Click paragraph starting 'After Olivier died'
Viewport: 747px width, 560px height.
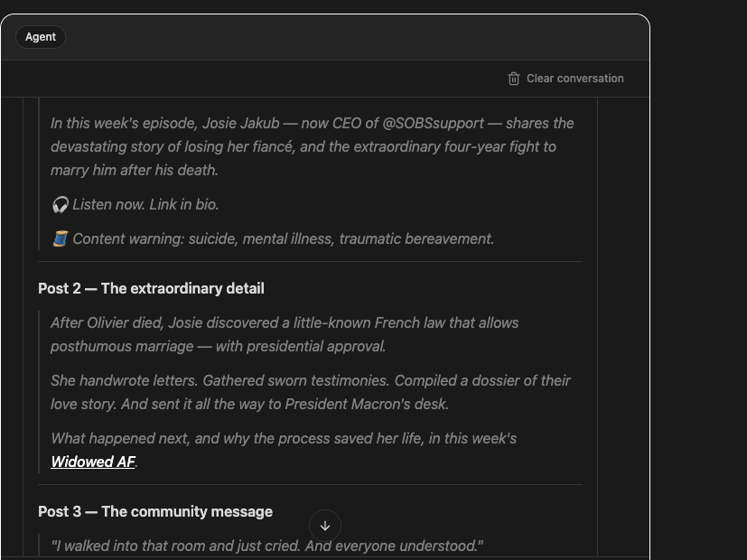[285, 334]
